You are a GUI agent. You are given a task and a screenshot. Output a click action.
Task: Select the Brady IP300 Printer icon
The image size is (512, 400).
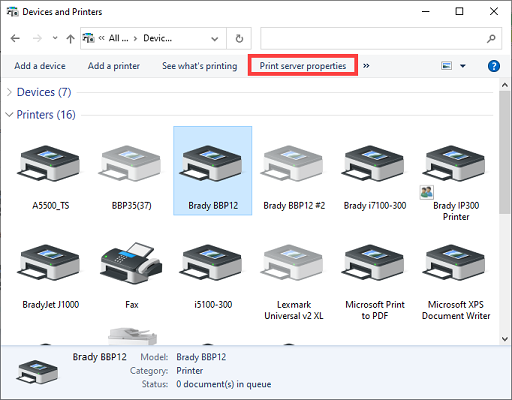[455, 163]
